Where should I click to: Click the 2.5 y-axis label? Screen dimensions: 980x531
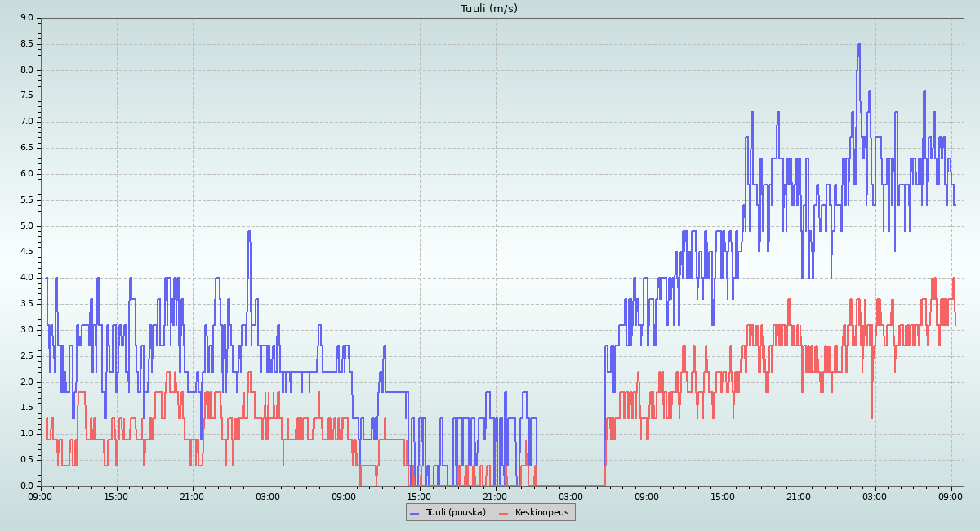[26, 356]
